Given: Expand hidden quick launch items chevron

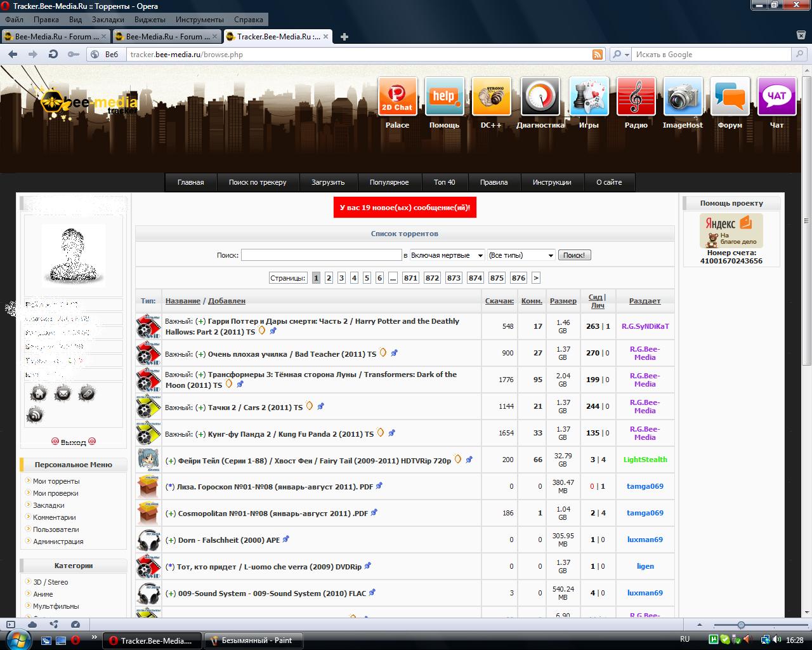Looking at the screenshot, I should point(95,637).
